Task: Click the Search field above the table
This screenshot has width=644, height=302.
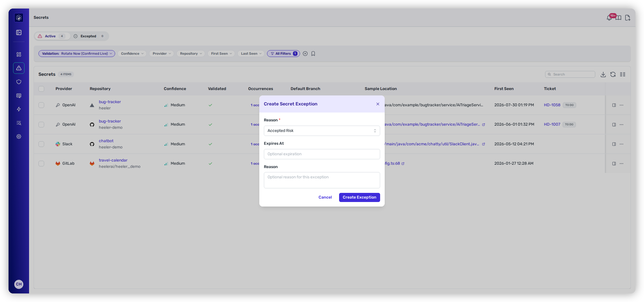Action: coord(570,74)
